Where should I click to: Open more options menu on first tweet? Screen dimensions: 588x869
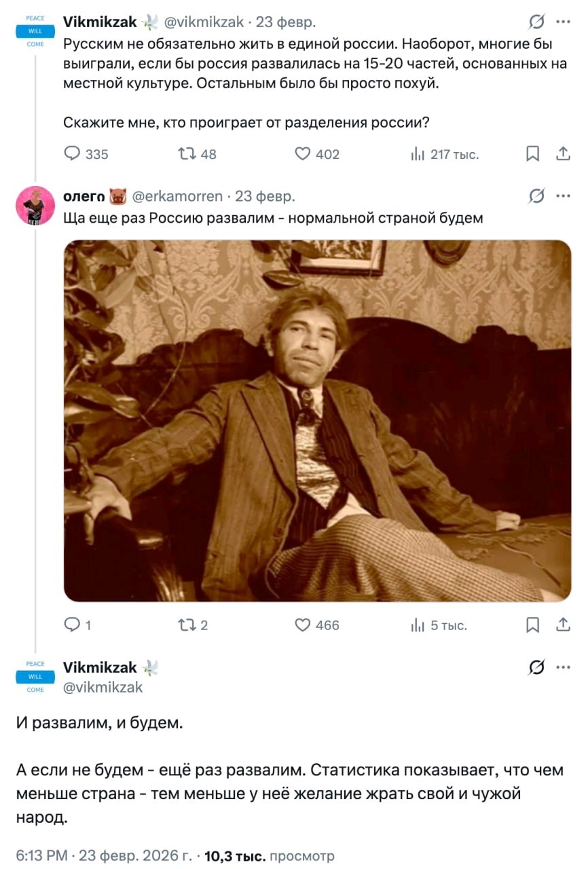pyautogui.click(x=564, y=22)
